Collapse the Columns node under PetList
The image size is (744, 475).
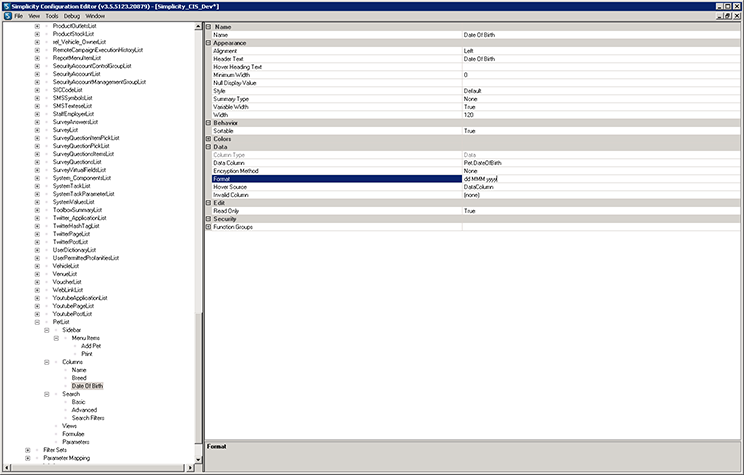click(46, 362)
